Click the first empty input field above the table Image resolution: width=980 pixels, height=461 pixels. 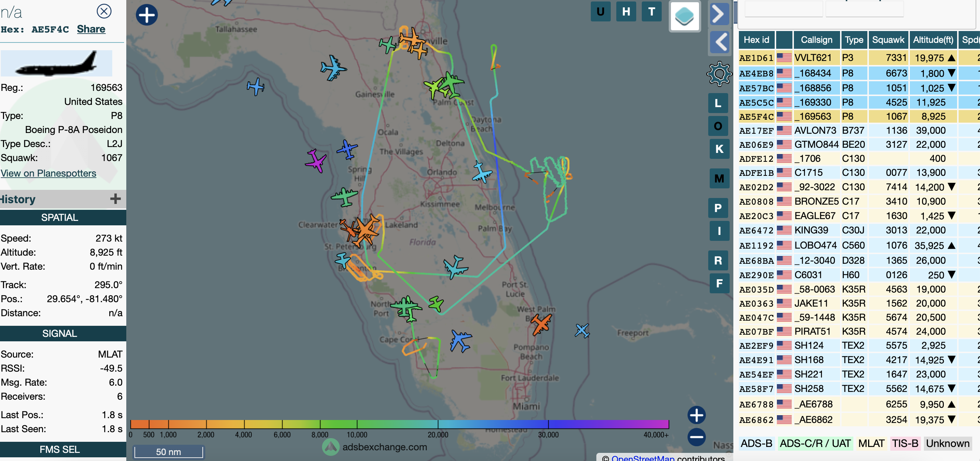pos(784,8)
